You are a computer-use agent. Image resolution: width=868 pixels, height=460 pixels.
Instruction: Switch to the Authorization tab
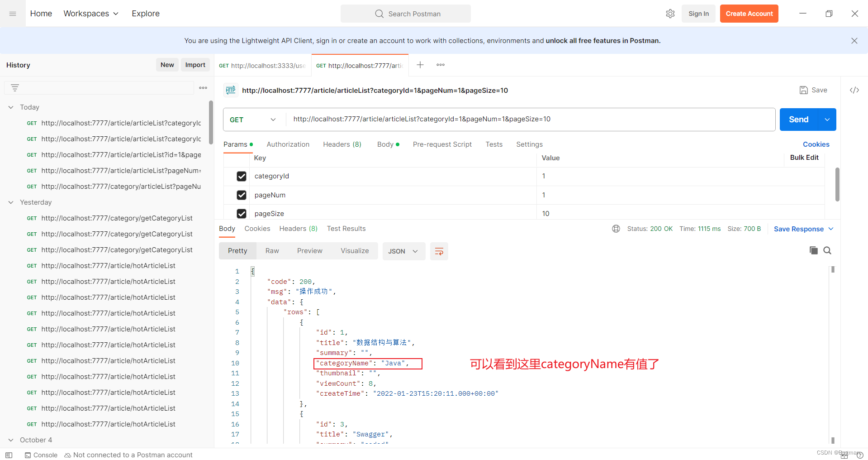point(288,144)
